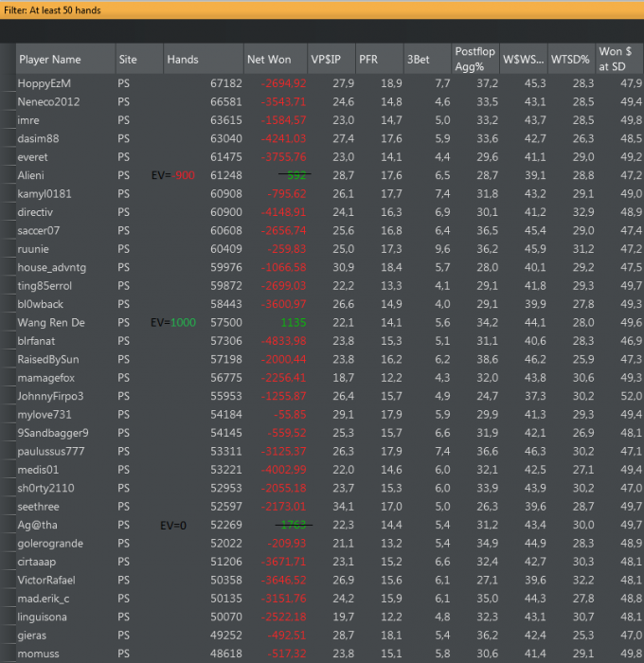Viewport: 644px width, 663px height.
Task: Select player paulussus777
Action: 51,452
